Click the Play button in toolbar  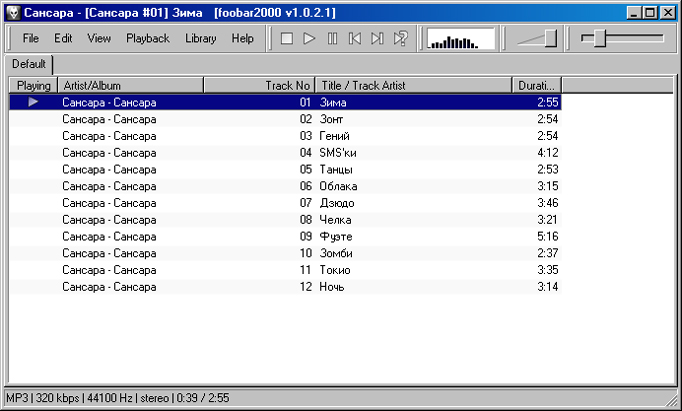point(309,39)
